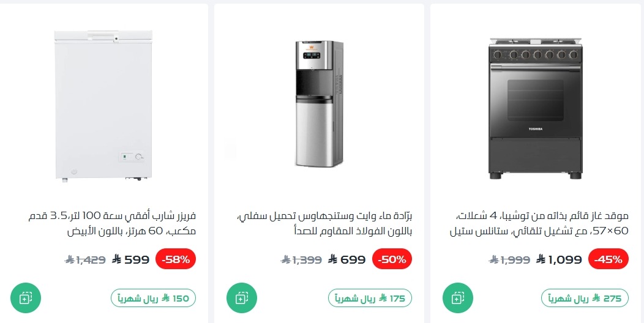The height and width of the screenshot is (323, 644).
Task: Click the 1,099 riyal current price
Action: point(559,259)
